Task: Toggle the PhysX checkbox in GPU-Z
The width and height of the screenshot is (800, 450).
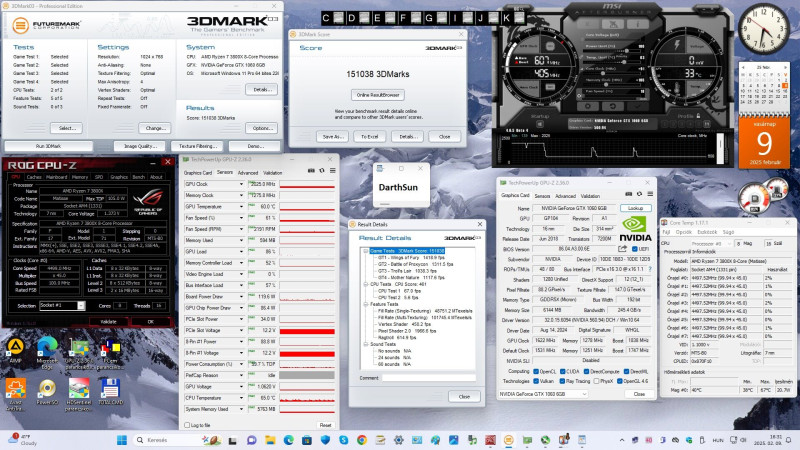Action: tap(596, 381)
